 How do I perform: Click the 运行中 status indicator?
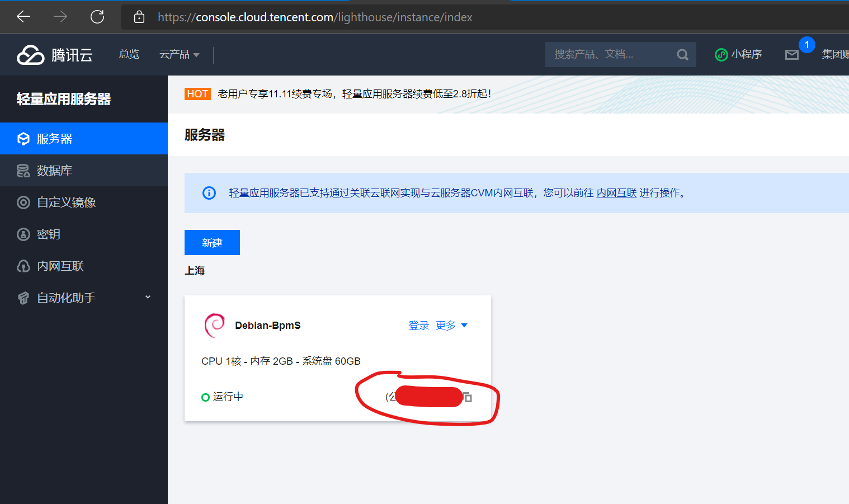pyautogui.click(x=222, y=397)
